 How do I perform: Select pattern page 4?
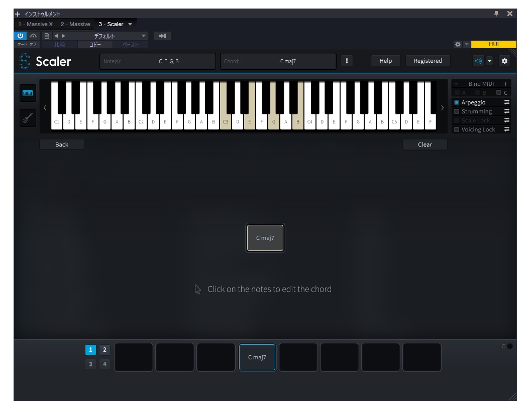(x=104, y=364)
